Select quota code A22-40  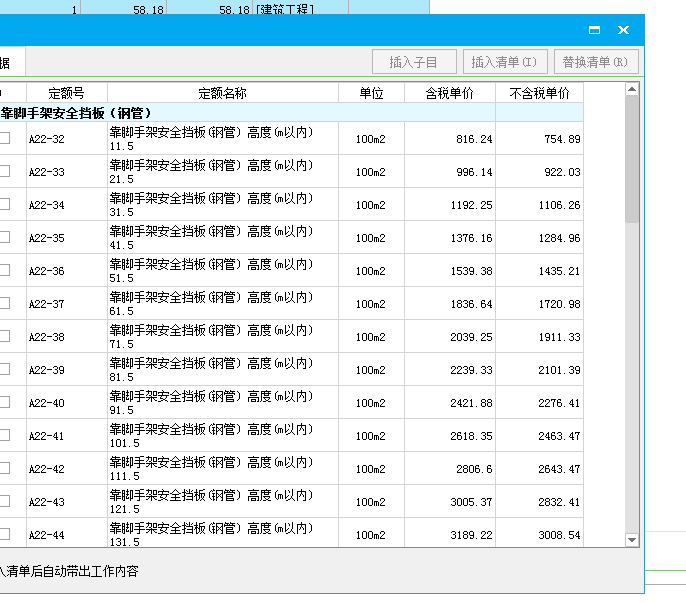47,403
